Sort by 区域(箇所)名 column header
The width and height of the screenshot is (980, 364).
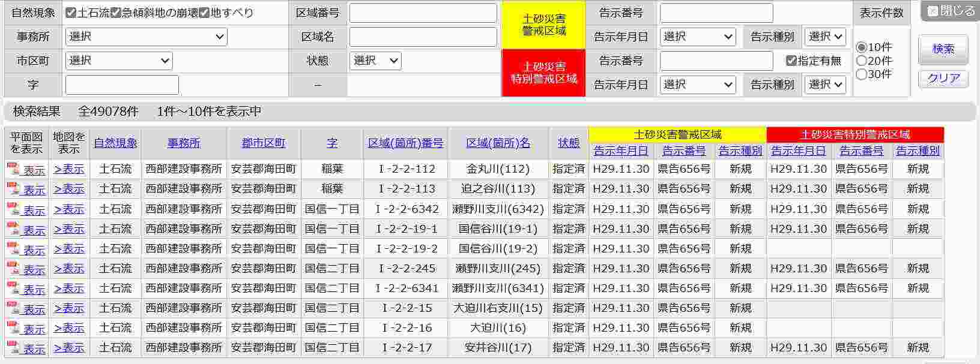[498, 143]
